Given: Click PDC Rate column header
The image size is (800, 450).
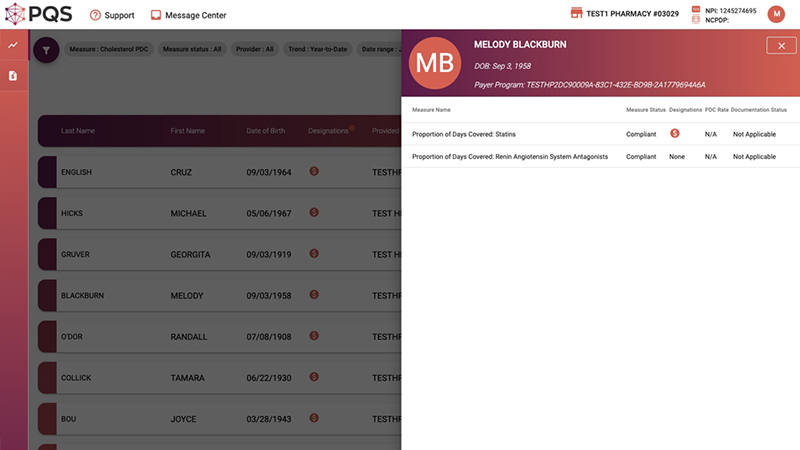Looking at the screenshot, I should tap(716, 110).
